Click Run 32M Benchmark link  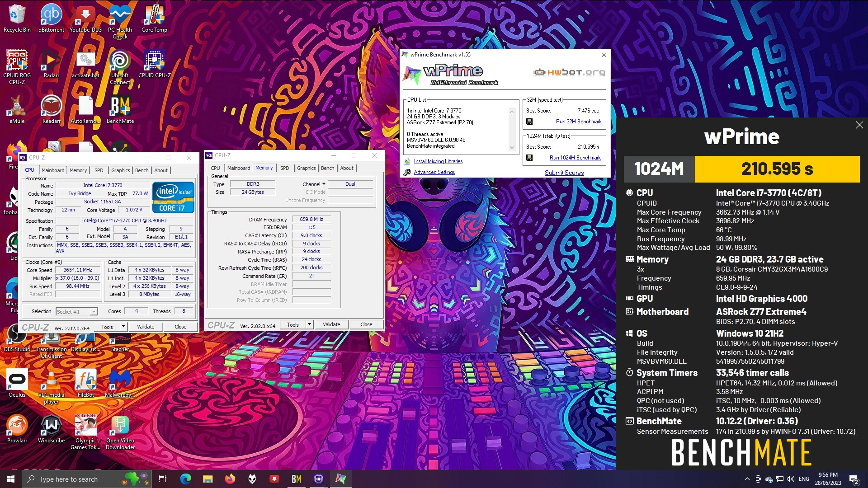[579, 122]
